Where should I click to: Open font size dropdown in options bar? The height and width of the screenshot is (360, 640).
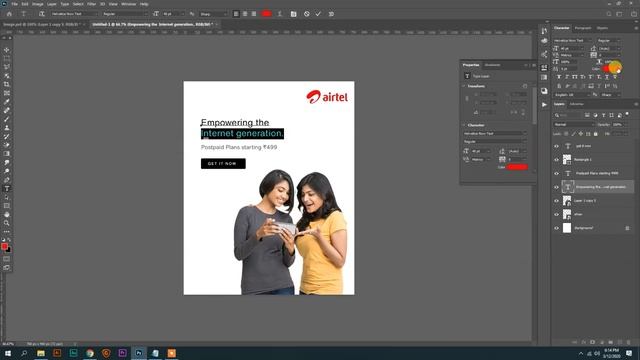pyautogui.click(x=174, y=14)
